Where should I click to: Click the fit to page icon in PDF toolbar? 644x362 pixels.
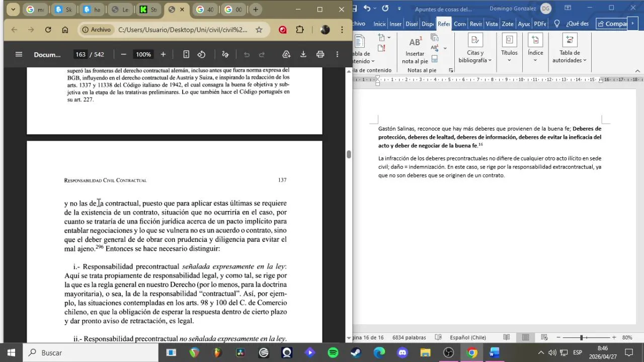coord(186,54)
